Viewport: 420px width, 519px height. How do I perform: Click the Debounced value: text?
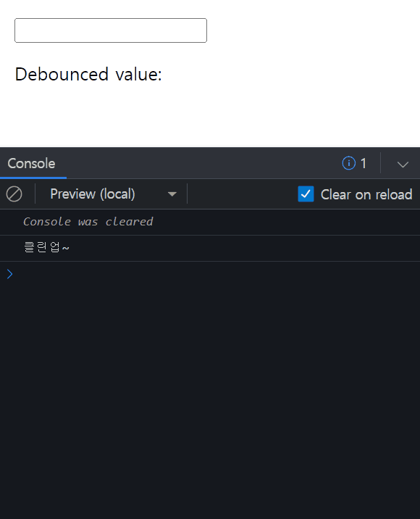pos(88,74)
